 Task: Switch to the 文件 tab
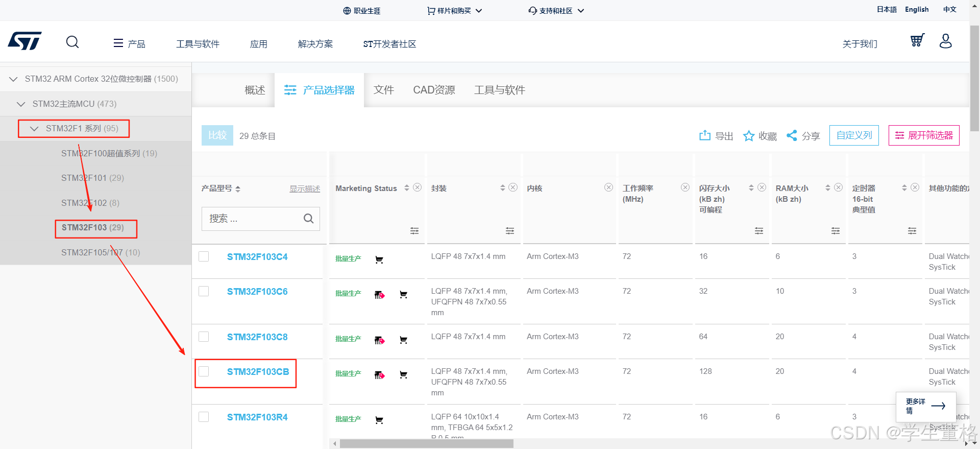pyautogui.click(x=384, y=90)
